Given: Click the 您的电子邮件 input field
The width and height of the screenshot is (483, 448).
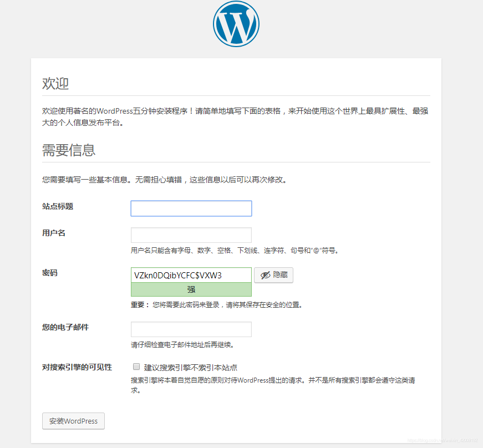Looking at the screenshot, I should tap(191, 329).
